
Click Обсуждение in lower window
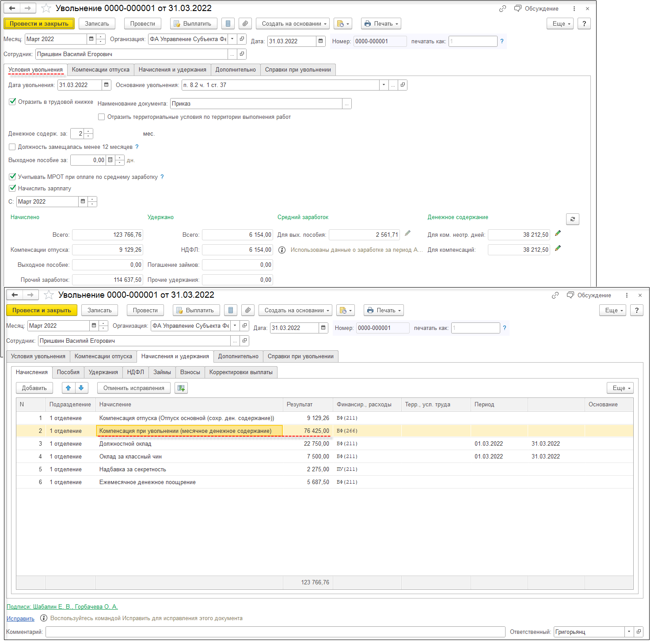click(x=589, y=295)
